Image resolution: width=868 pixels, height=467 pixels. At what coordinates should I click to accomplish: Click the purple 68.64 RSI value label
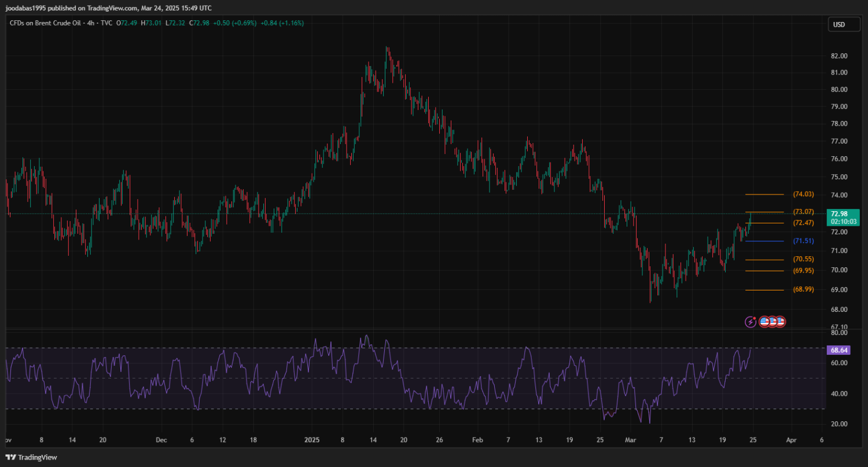click(838, 350)
